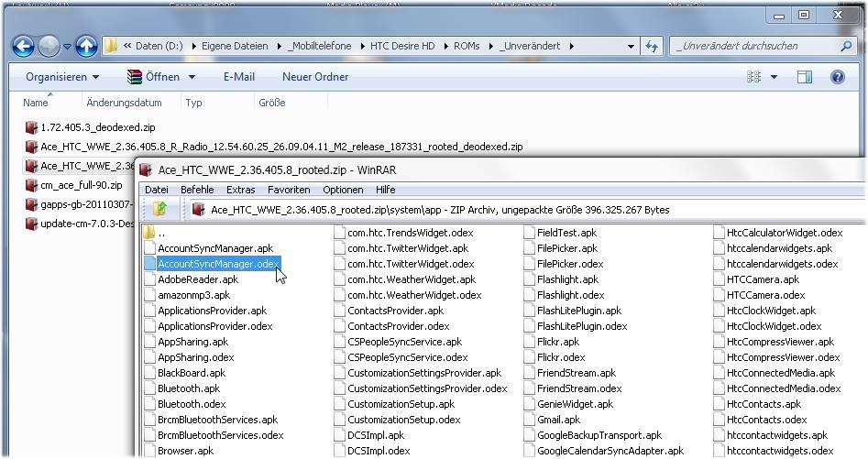868x459 pixels.
Task: Sort by the Name column header
Action: [x=36, y=103]
